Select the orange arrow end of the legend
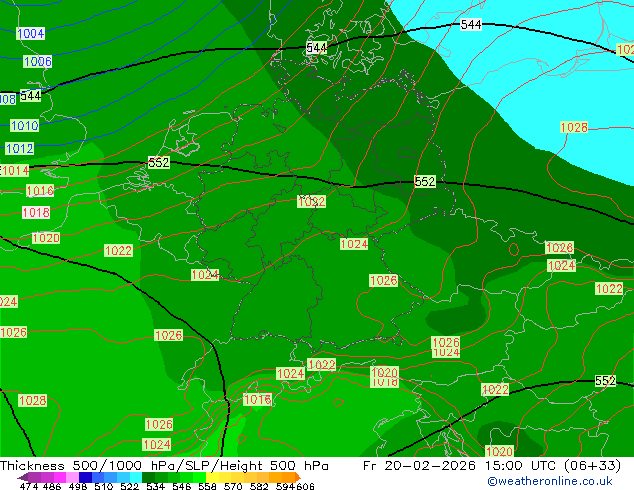 (298, 477)
